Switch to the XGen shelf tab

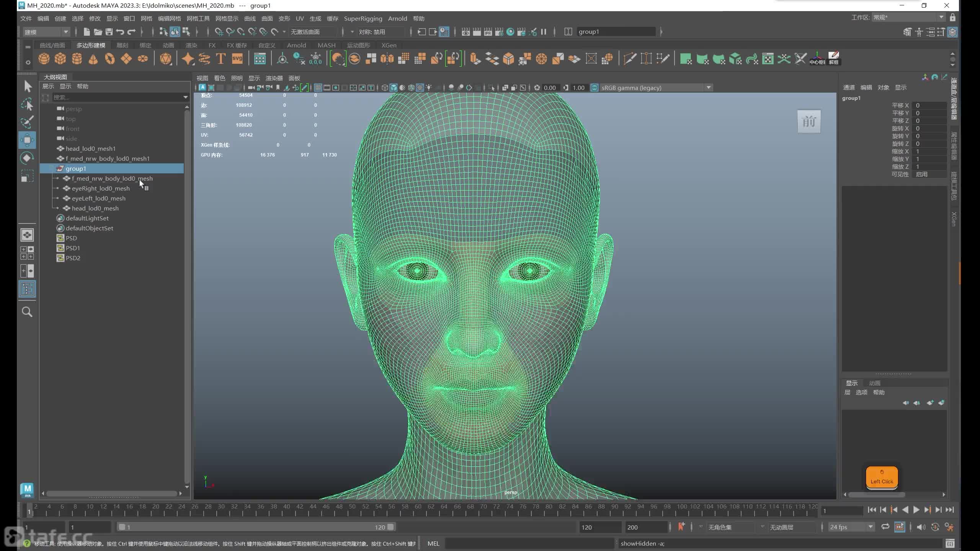[x=389, y=45]
